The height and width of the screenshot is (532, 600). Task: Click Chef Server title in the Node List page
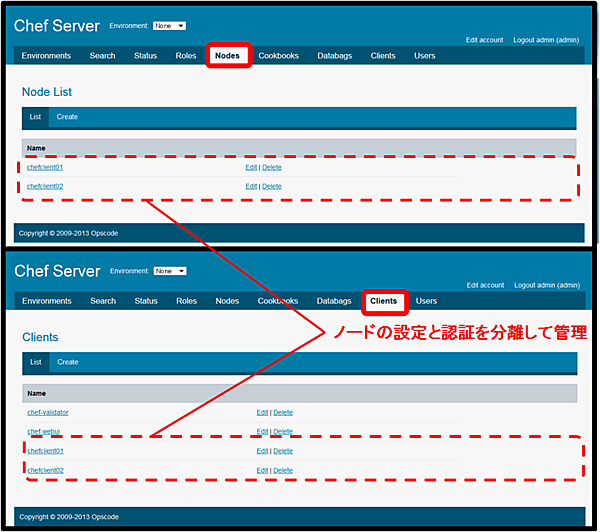pyautogui.click(x=57, y=26)
